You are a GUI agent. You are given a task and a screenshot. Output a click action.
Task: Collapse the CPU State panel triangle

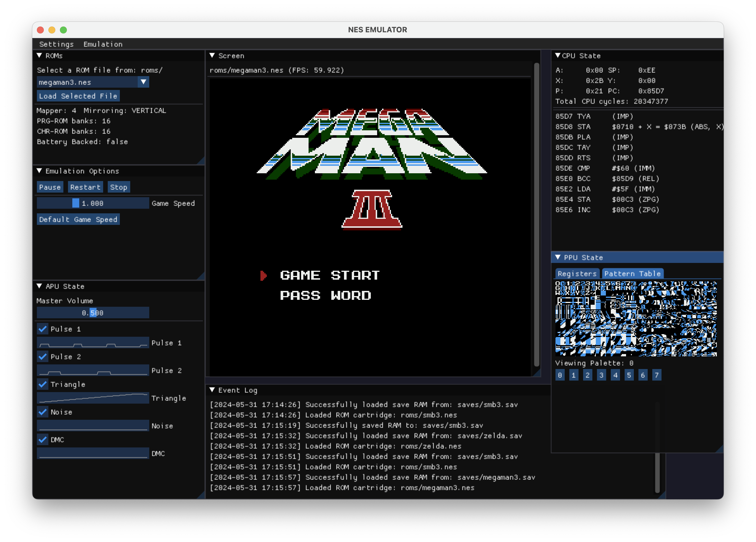pyautogui.click(x=557, y=55)
